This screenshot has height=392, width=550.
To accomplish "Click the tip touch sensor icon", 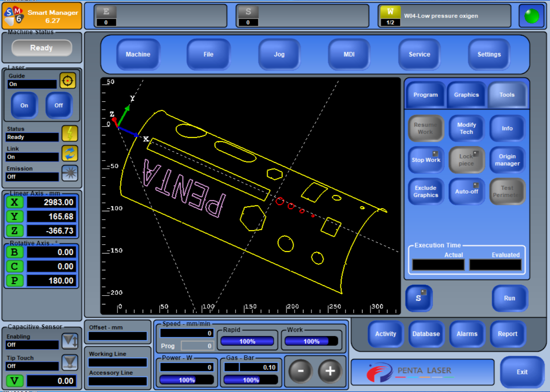I will [70, 362].
